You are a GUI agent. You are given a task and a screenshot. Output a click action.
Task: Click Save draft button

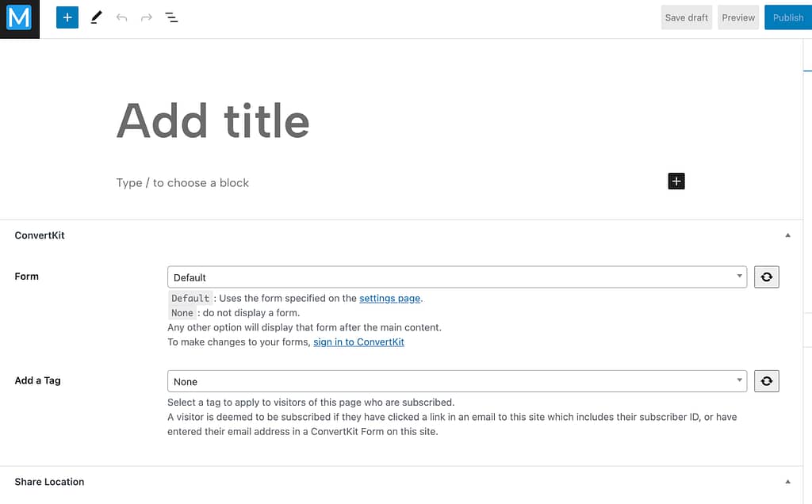pos(686,17)
